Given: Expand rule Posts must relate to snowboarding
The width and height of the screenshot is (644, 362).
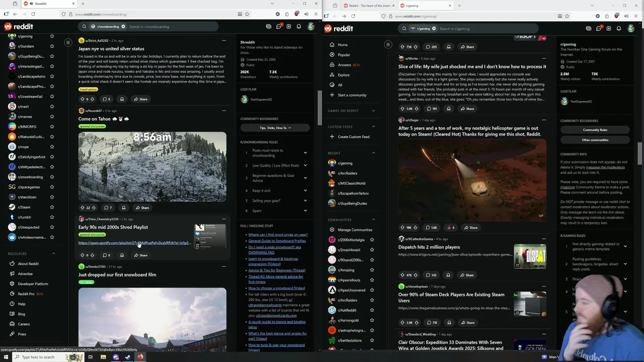Looking at the screenshot, I should [305, 153].
